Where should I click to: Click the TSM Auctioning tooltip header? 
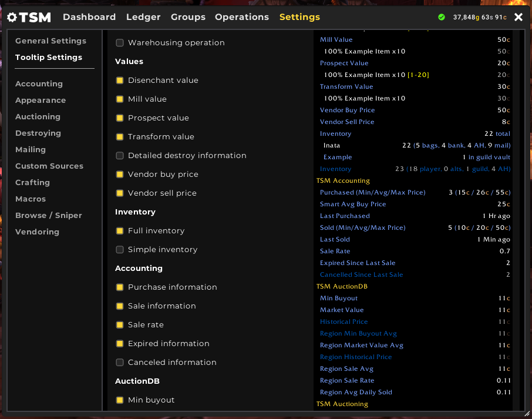pyautogui.click(x=342, y=404)
